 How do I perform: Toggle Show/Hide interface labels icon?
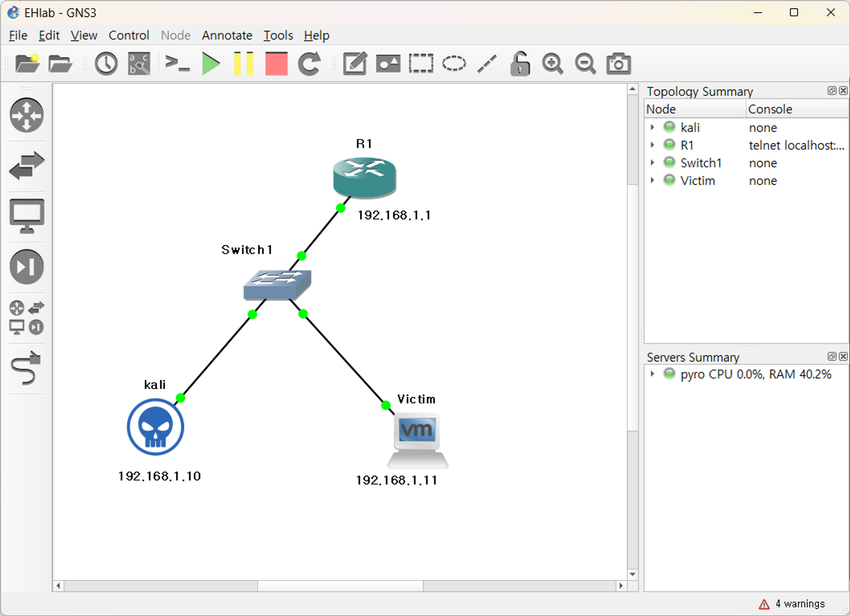pos(139,64)
